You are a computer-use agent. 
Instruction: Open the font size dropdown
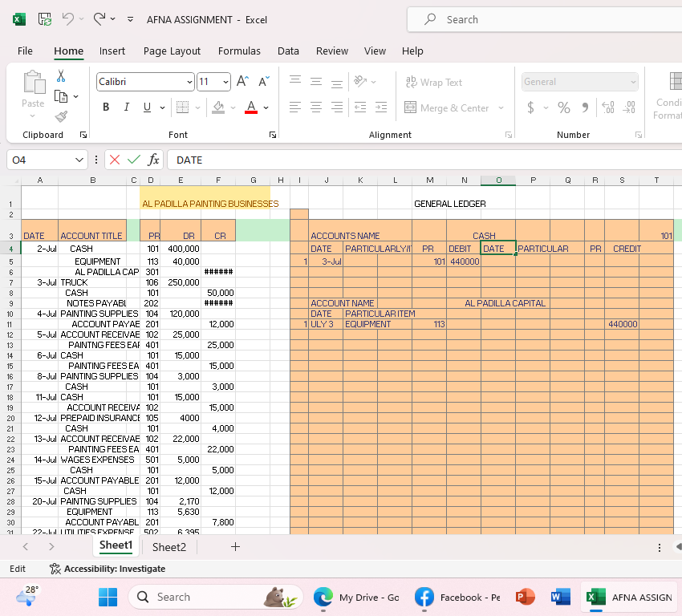click(x=225, y=82)
